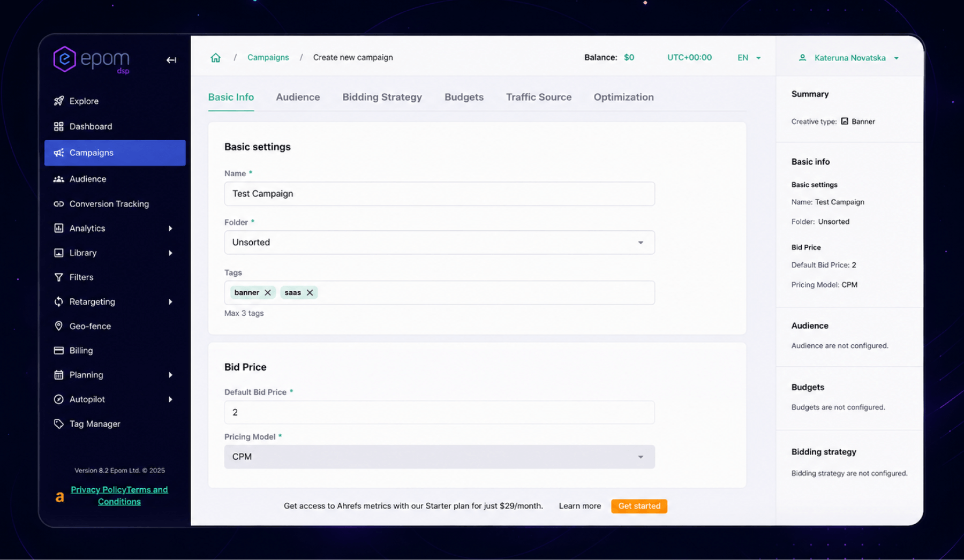
Task: Click the Get started button
Action: pyautogui.click(x=639, y=506)
